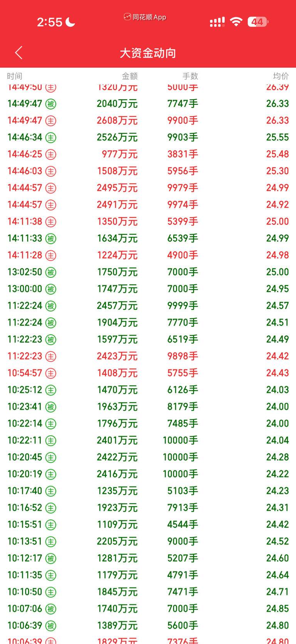The width and height of the screenshot is (296, 644).
Task: Tap the 24.71 average price value
Action: [x=277, y=592]
